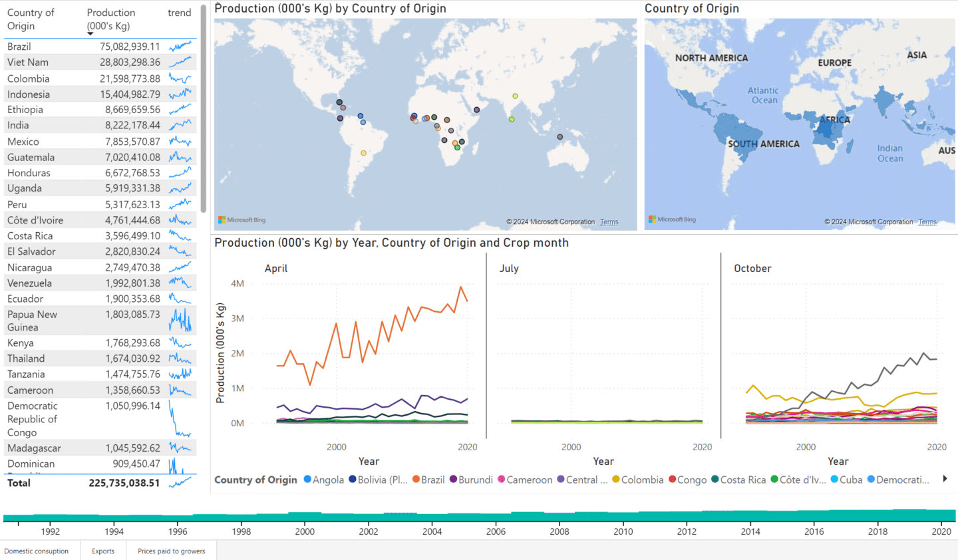Open the Terms link on the bubble map
This screenshot has height=560, width=958.
(x=609, y=221)
